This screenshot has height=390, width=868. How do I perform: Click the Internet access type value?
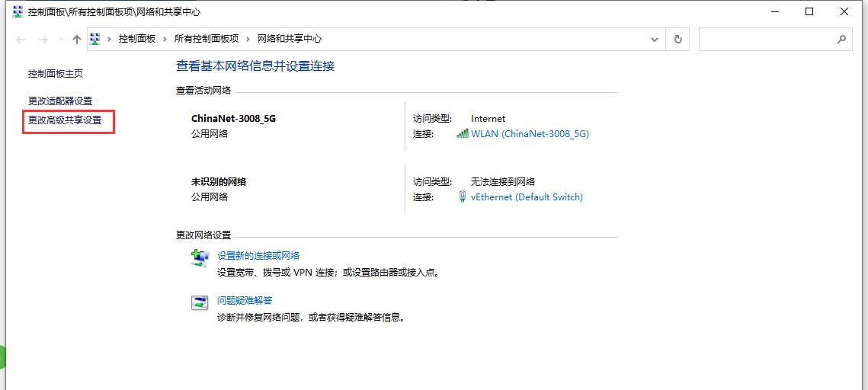point(488,119)
